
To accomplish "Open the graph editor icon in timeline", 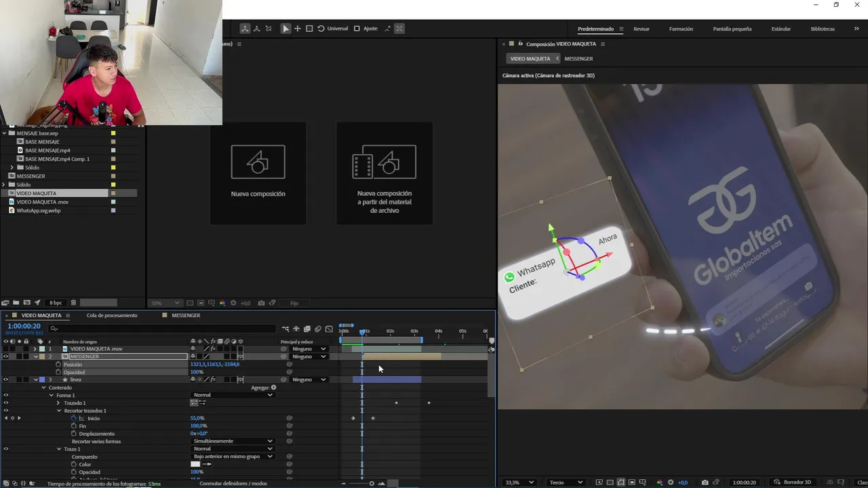I will pyautogui.click(x=329, y=329).
